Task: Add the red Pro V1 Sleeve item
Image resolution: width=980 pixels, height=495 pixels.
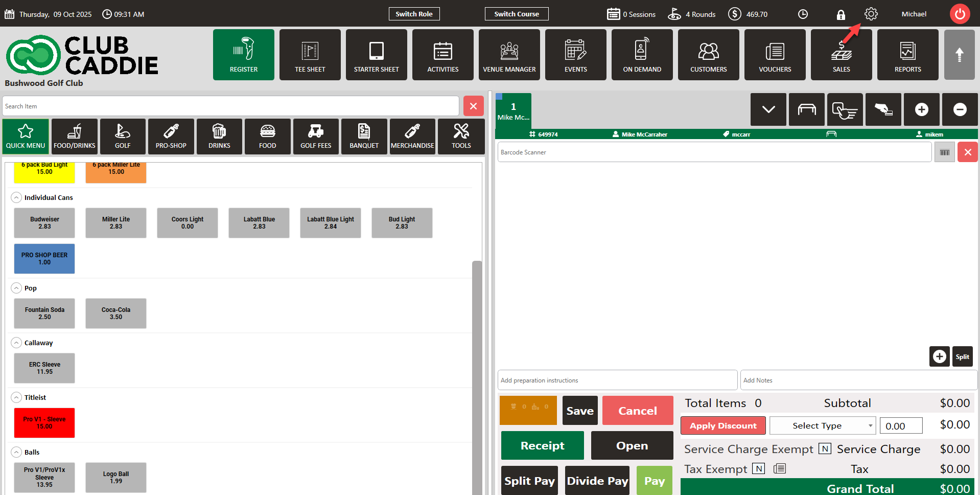Action: pyautogui.click(x=44, y=423)
